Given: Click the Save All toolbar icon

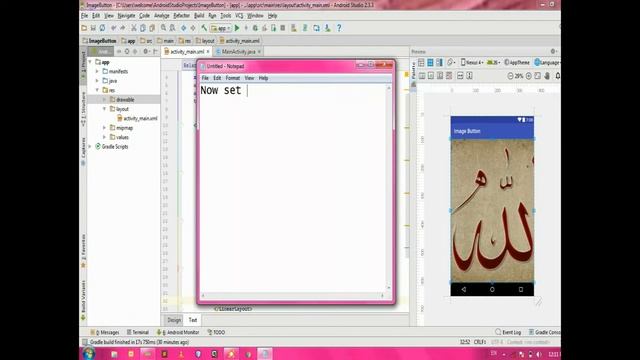Looking at the screenshot, I should pyautogui.click(x=93, y=28).
